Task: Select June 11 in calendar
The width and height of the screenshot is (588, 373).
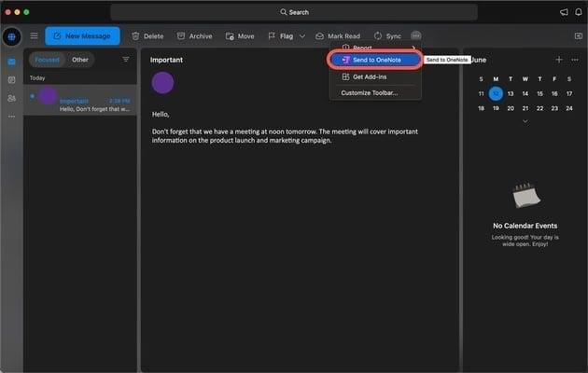Action: pos(481,93)
